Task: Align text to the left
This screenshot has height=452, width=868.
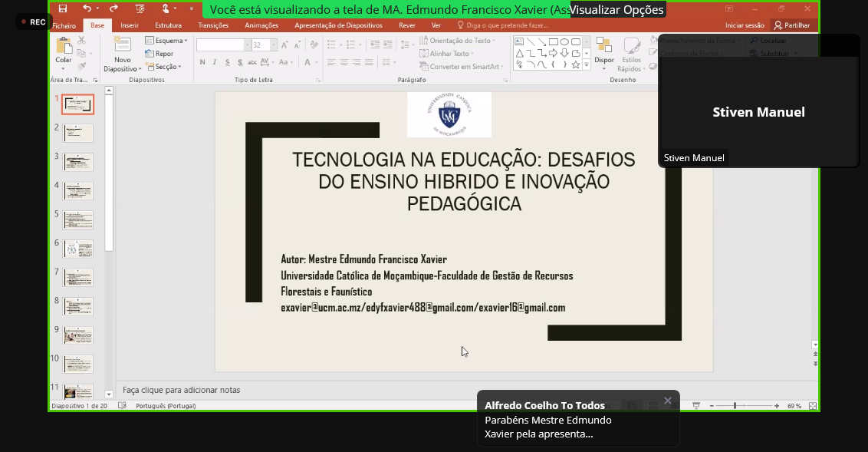Action: coord(331,63)
